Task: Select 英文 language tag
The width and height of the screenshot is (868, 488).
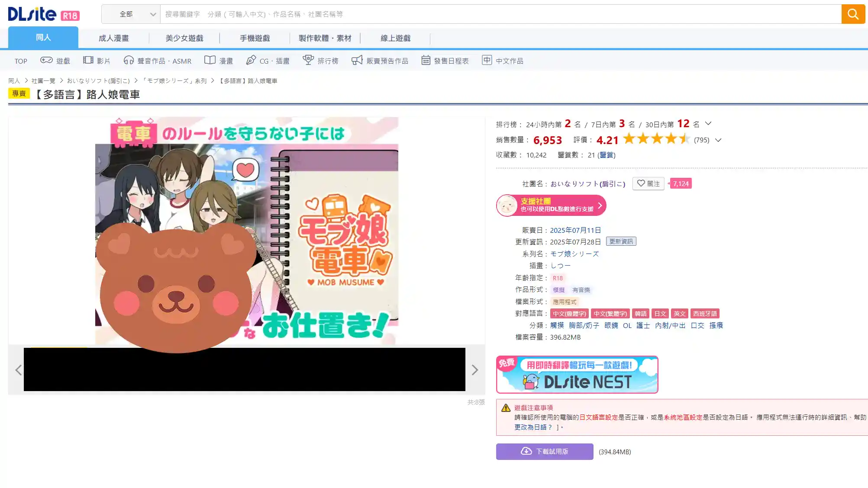Action: (679, 314)
